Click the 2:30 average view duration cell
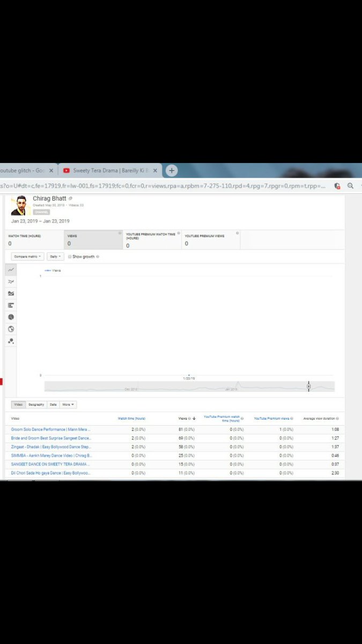The height and width of the screenshot is (644, 362). click(x=335, y=473)
